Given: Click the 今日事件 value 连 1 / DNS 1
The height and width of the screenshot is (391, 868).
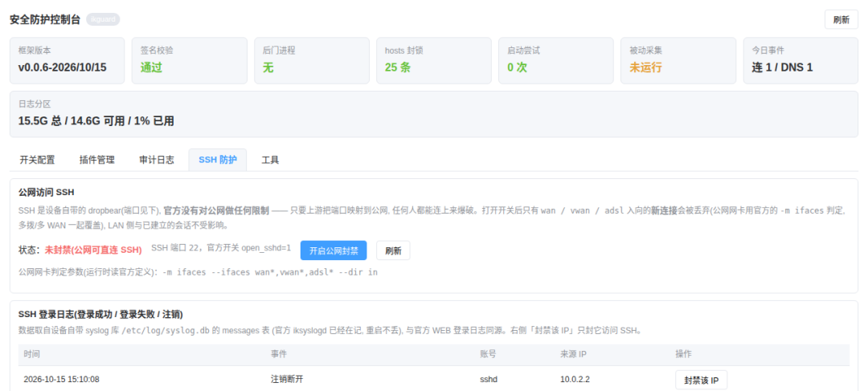Looking at the screenshot, I should coord(782,68).
